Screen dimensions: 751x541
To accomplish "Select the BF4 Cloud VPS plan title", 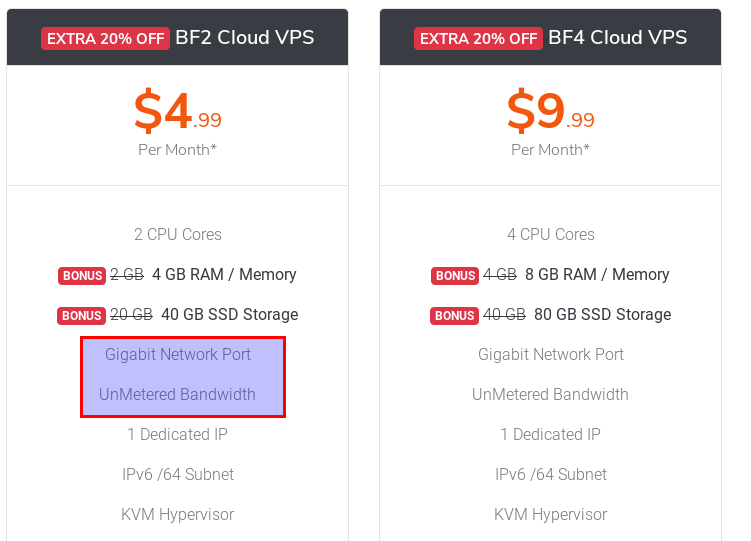I will click(618, 38).
